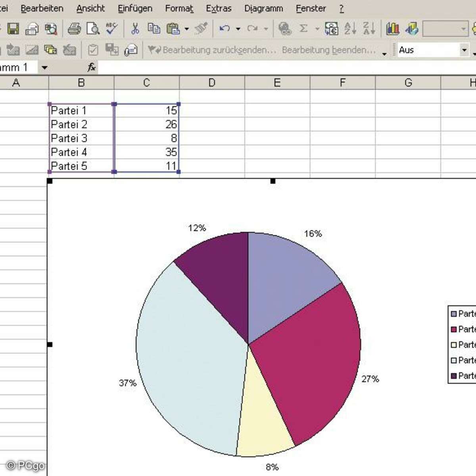Open print preview with the magnifier page icon

pos(93,29)
